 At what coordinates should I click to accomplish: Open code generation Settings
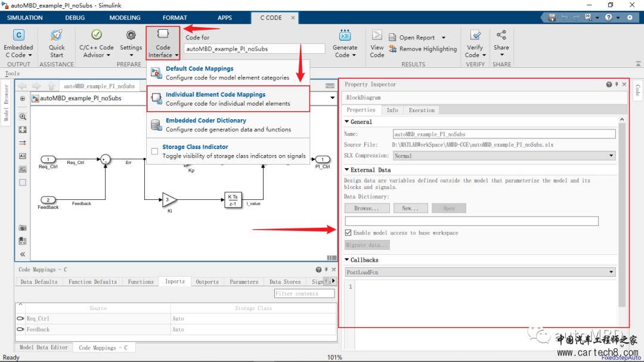tap(131, 44)
